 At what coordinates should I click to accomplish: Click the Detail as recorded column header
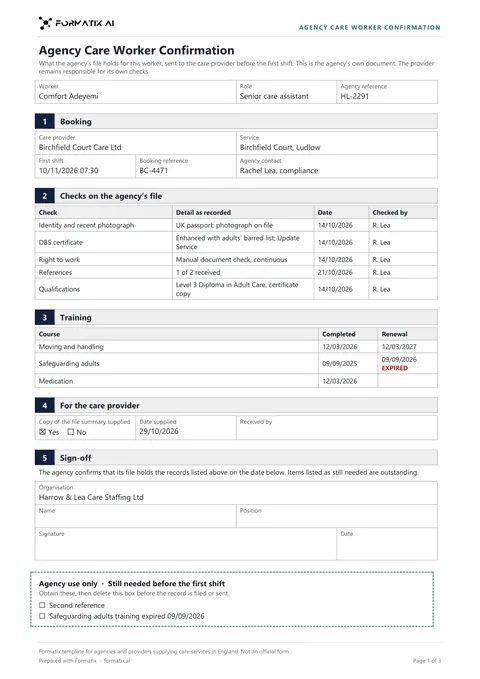(203, 213)
